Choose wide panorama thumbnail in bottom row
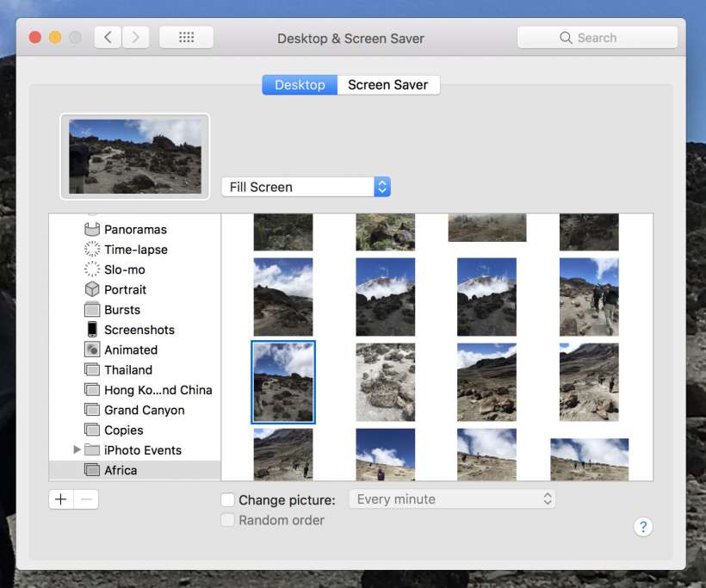Image resolution: width=706 pixels, height=588 pixels. [590, 459]
